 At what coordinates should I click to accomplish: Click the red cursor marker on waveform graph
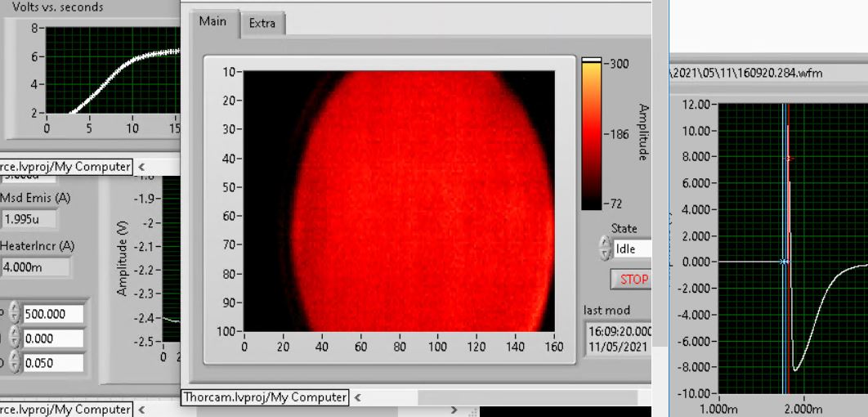789,159
